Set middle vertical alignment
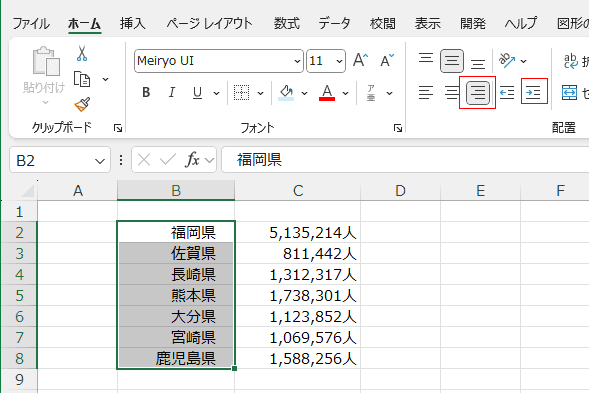Screen dimensions: 589x393 click(452, 60)
